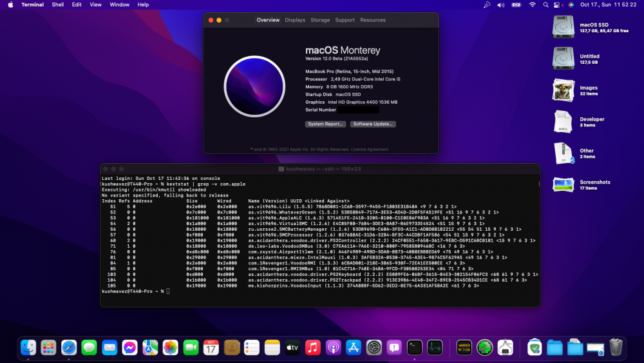Image resolution: width=644 pixels, height=363 pixels.
Task: Open Control Center in menu bar
Action: (x=557, y=5)
